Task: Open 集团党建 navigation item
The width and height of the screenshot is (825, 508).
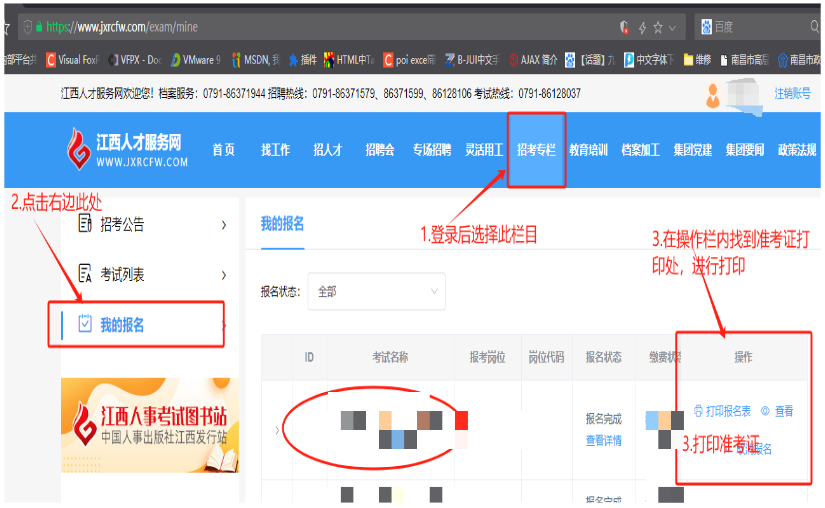Action: pyautogui.click(x=692, y=150)
